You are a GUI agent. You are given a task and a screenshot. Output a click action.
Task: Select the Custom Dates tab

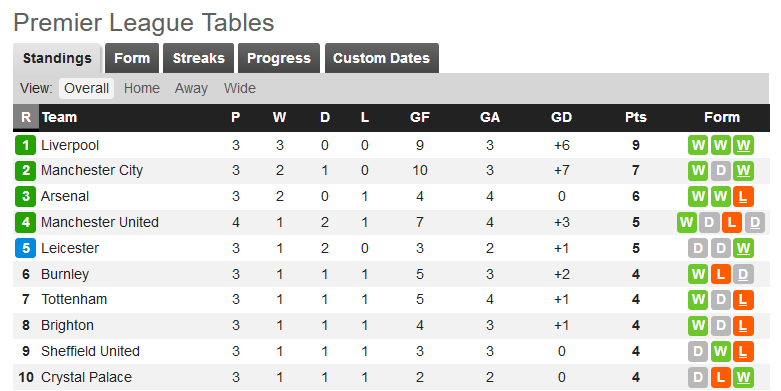point(382,58)
